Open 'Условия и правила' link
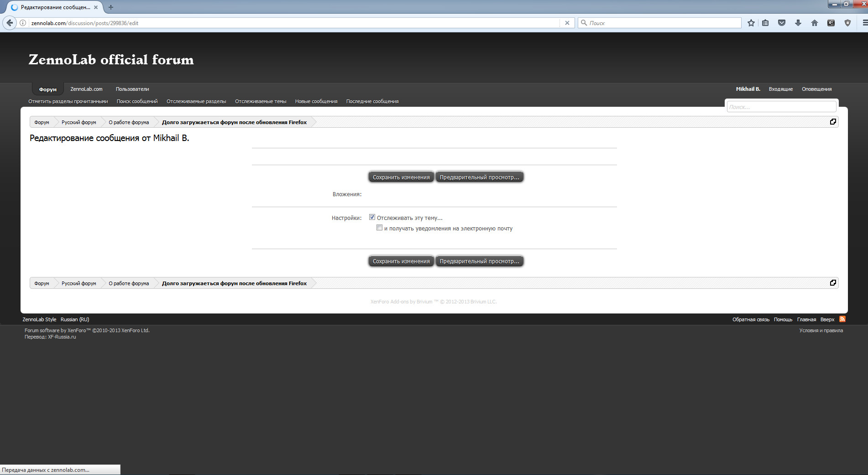 point(821,330)
